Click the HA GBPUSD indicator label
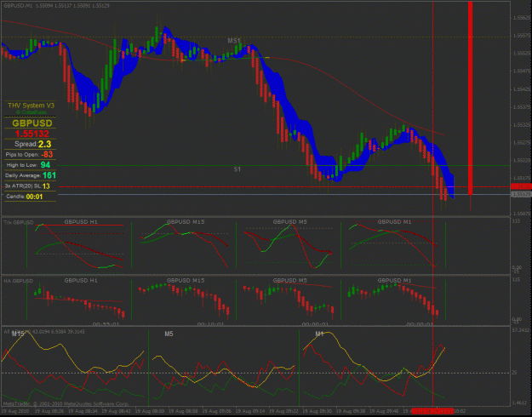Viewport: 532px width, 417px height. [19, 281]
